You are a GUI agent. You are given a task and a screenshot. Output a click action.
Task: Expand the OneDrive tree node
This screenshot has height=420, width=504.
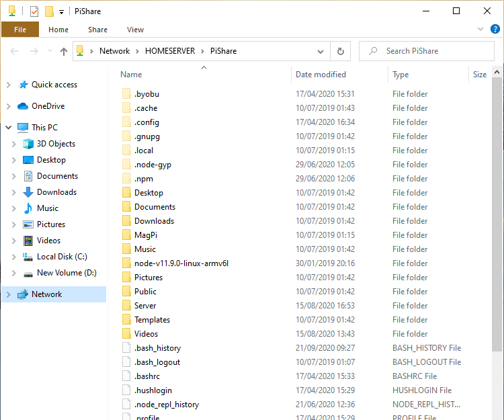tap(9, 106)
